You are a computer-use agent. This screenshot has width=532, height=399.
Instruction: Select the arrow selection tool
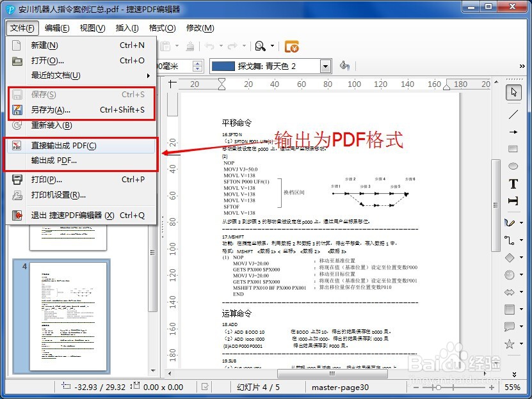pos(513,92)
